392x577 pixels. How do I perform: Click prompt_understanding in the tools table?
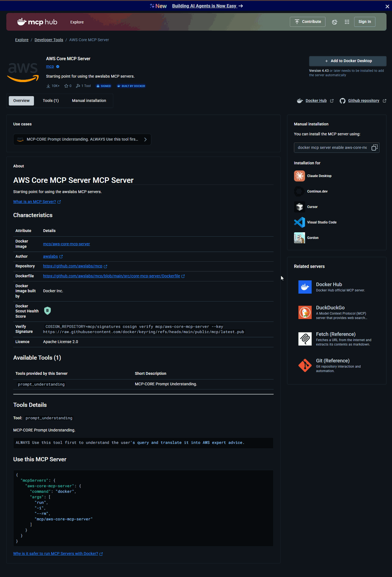click(x=41, y=384)
